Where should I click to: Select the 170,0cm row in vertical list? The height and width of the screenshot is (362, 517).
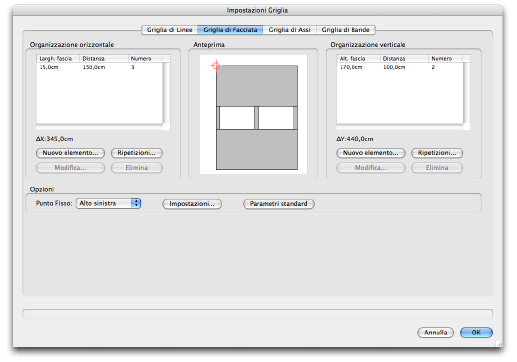(x=400, y=67)
